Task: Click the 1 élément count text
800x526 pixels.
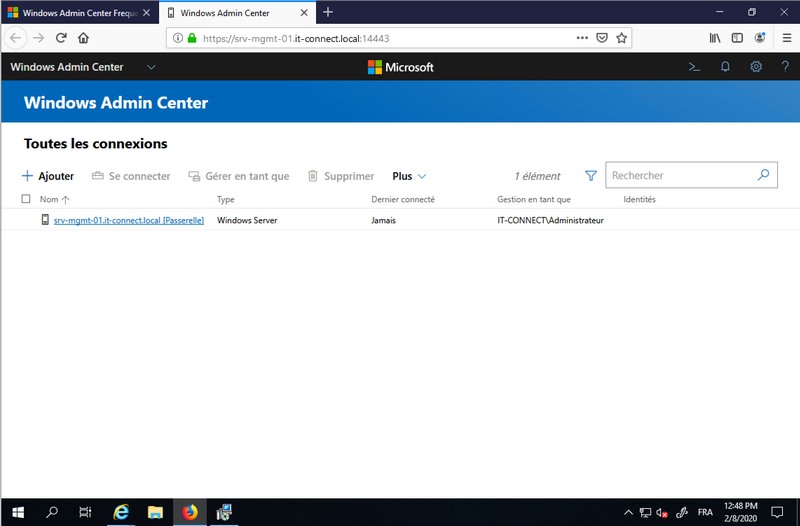Action: click(537, 176)
